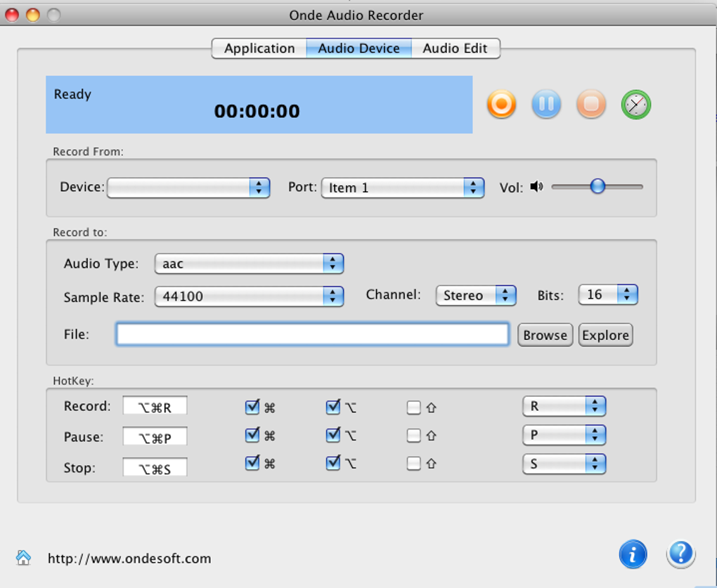Uncheck Option modifier for Stop hotkey

click(333, 463)
